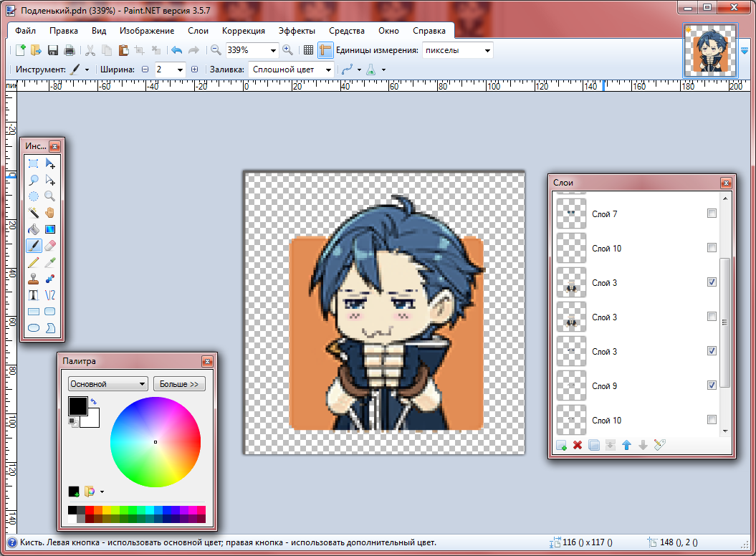Close the Палитра panel
Image resolution: width=756 pixels, height=556 pixels.
pos(207,361)
